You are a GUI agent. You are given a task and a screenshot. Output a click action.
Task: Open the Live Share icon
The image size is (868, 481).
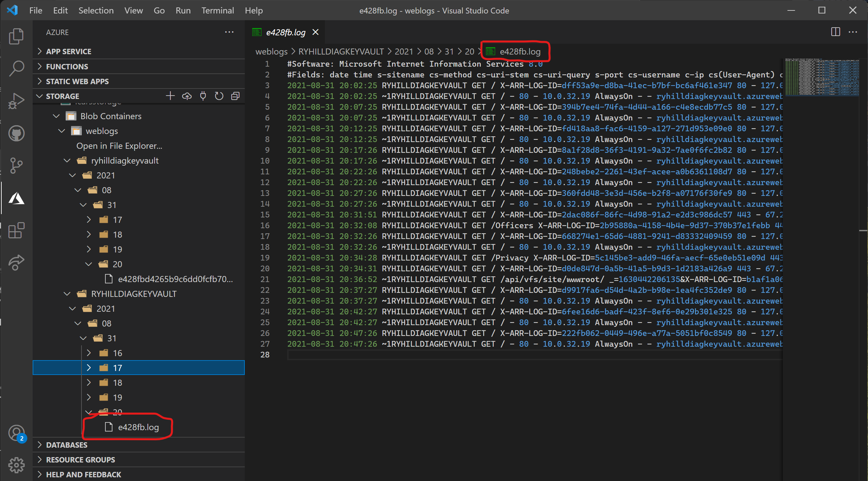(x=16, y=263)
